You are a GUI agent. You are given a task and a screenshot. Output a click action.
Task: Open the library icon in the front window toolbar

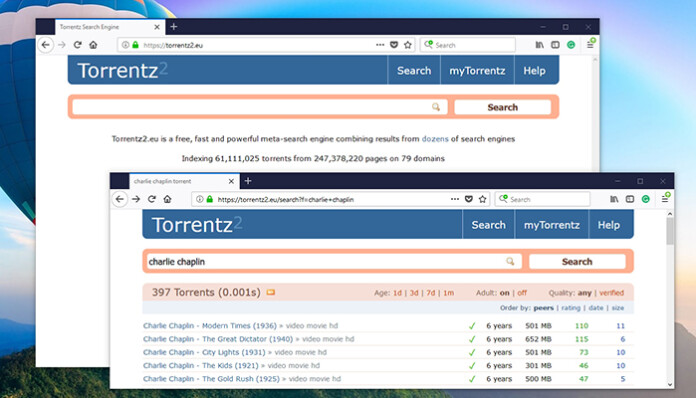pos(614,199)
